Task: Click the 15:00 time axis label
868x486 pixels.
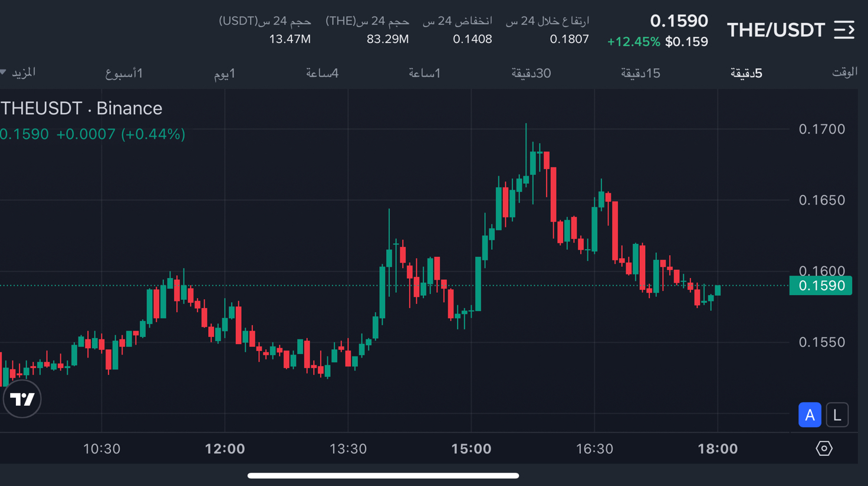Action: tap(471, 449)
